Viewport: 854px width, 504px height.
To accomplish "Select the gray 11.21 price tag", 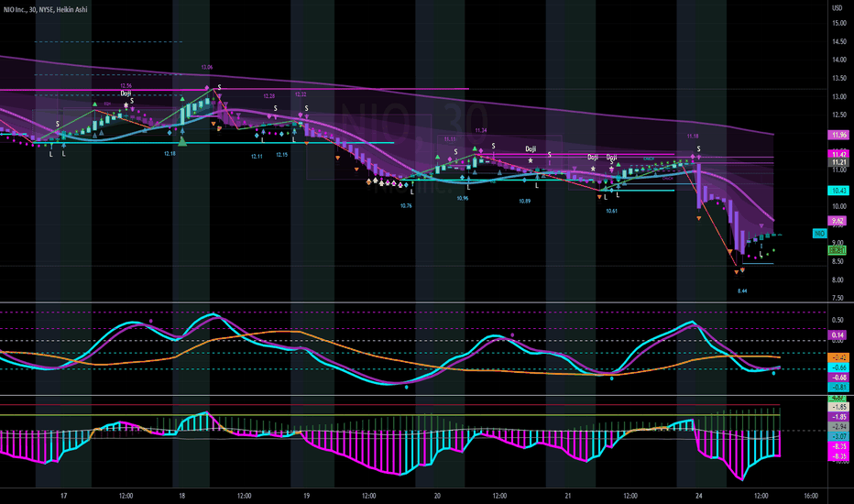I will point(838,162).
